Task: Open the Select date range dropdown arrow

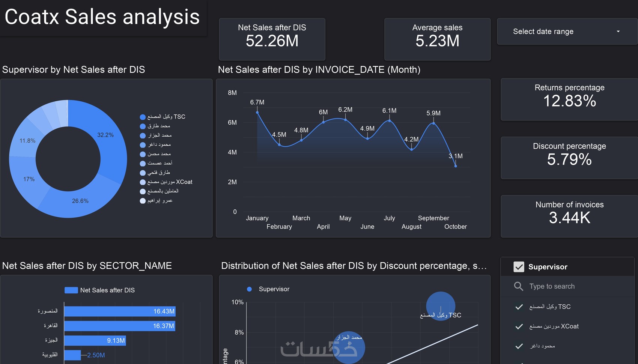Action: [618, 32]
